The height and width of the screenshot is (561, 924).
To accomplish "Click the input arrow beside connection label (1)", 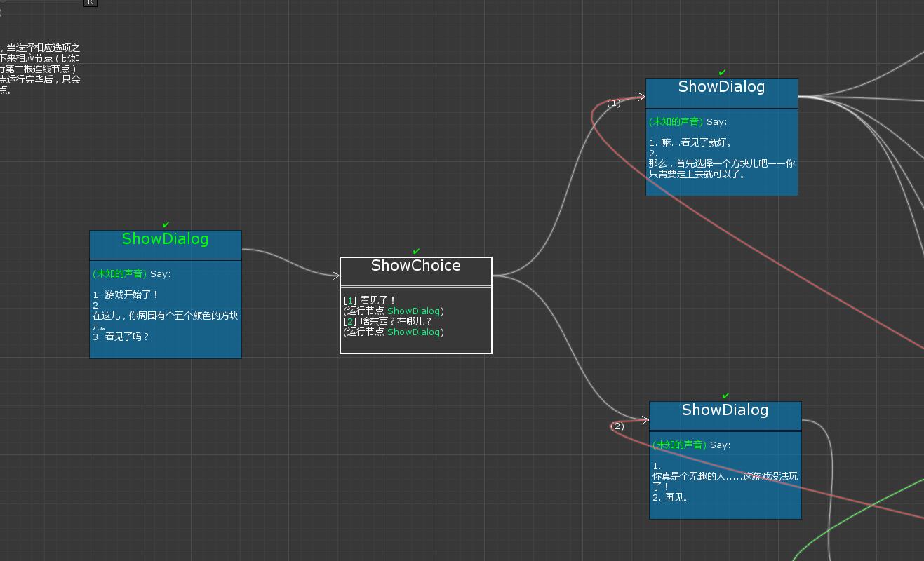I will [x=641, y=97].
